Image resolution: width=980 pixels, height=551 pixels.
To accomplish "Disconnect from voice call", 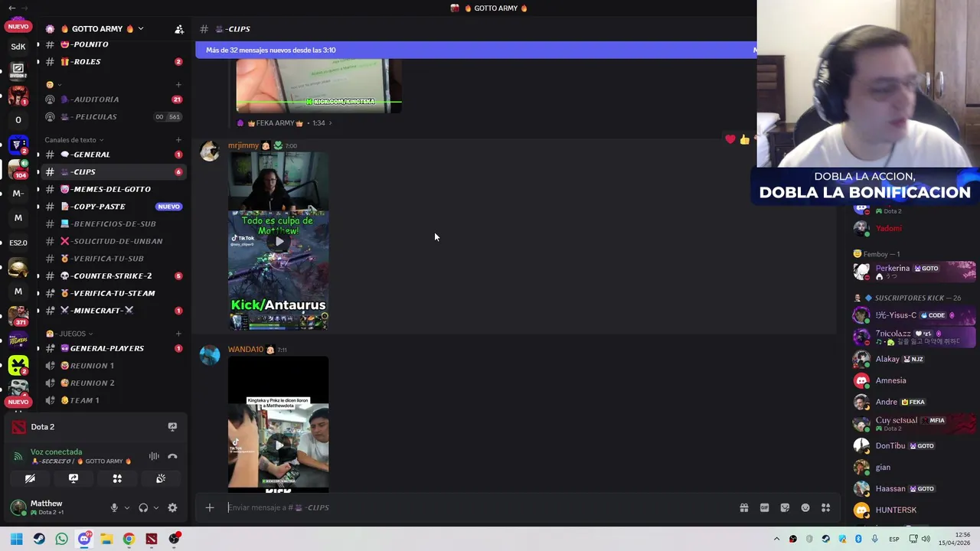I will tap(172, 456).
